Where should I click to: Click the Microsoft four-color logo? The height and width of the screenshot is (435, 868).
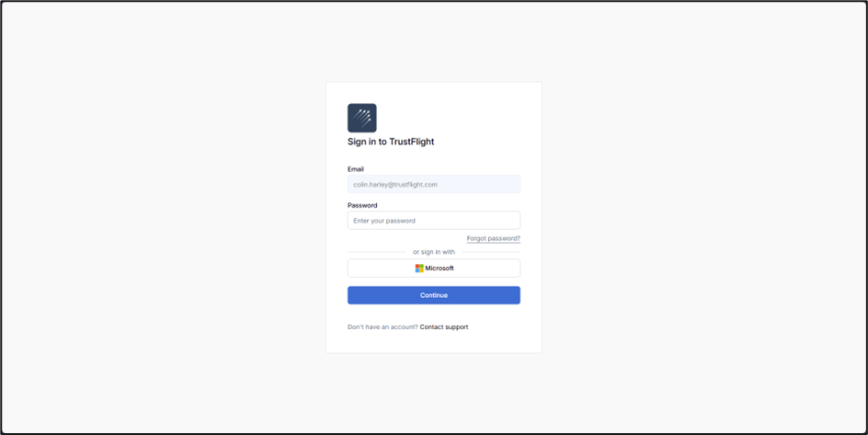point(419,269)
